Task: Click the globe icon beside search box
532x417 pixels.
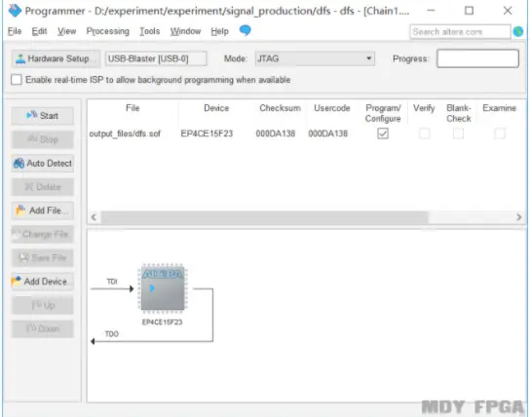Action: (518, 31)
